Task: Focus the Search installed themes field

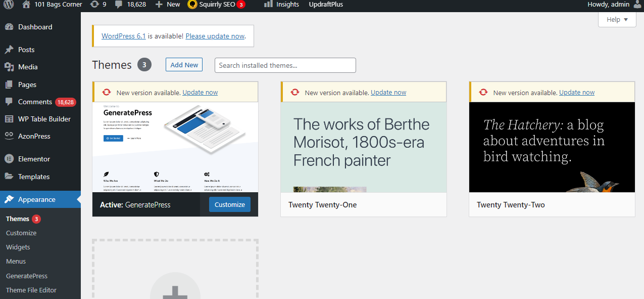Action: [285, 65]
